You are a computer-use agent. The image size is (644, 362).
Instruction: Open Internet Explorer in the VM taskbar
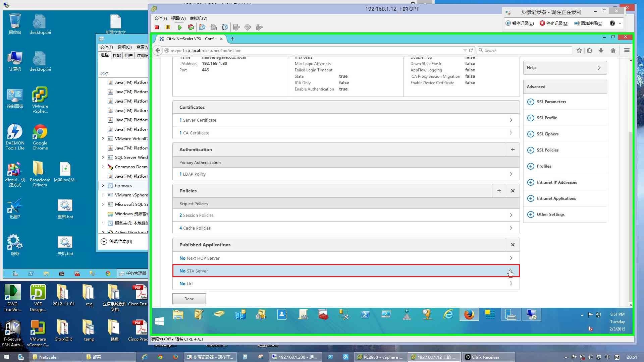point(448,315)
